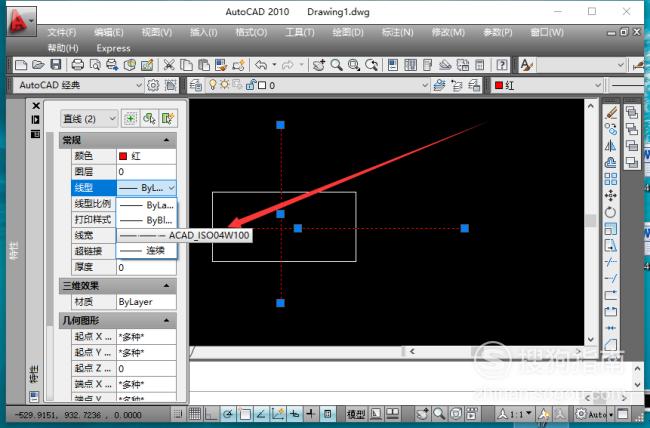
Task: Select the Trim tool
Action: tap(611, 262)
